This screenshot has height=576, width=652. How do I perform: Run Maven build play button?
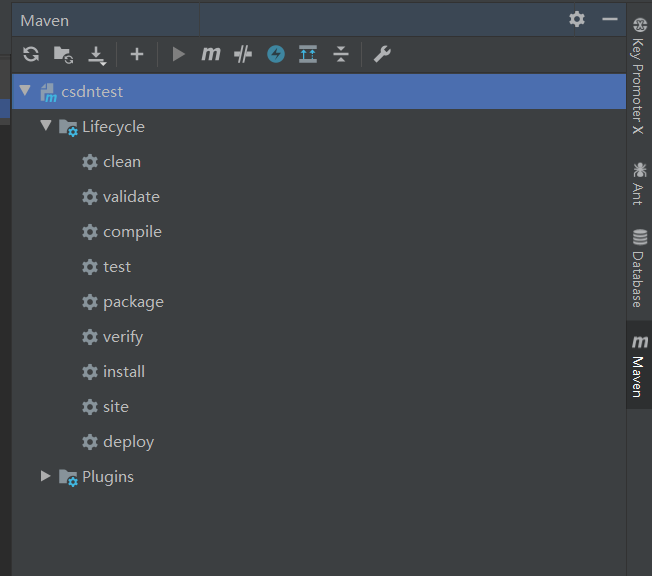click(x=178, y=54)
